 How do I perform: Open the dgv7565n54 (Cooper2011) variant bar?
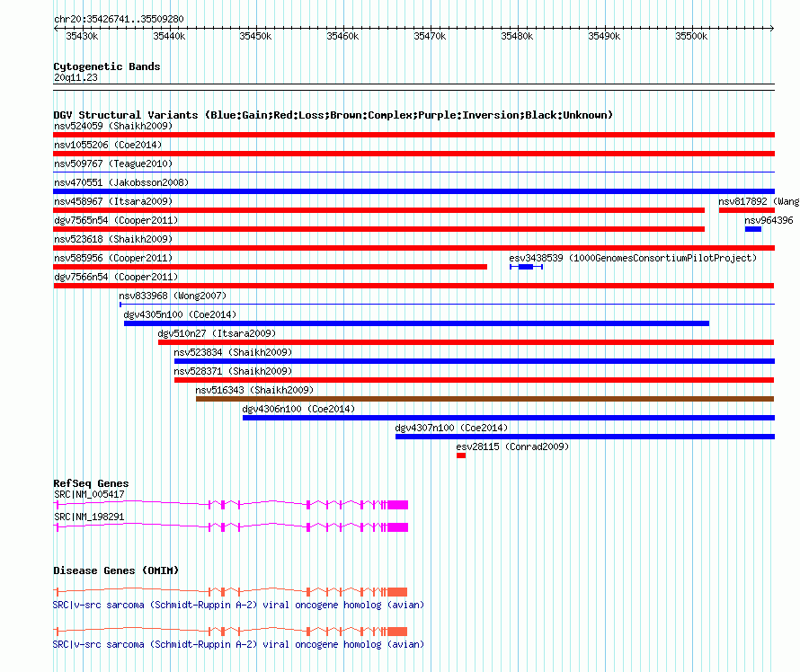tap(378, 229)
